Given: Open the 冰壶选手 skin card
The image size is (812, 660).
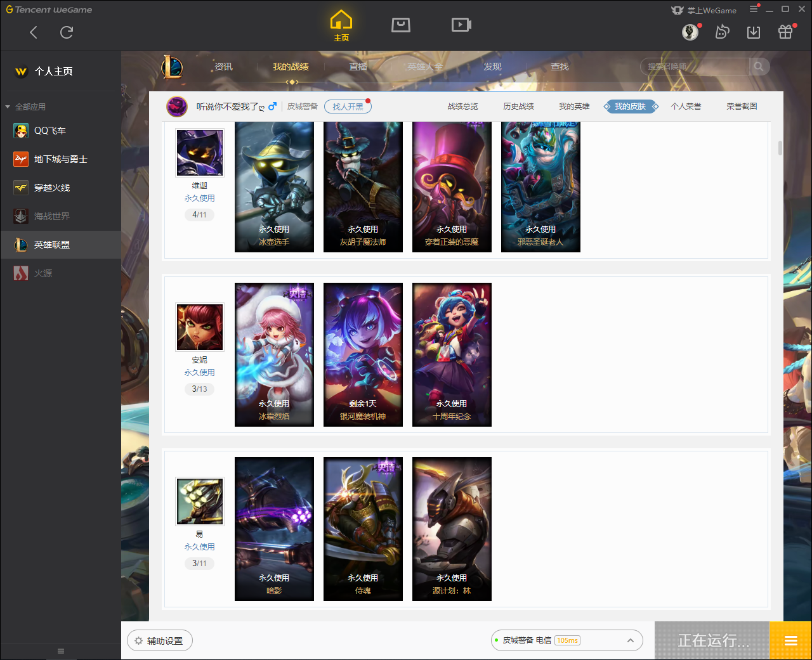Looking at the screenshot, I should point(274,187).
